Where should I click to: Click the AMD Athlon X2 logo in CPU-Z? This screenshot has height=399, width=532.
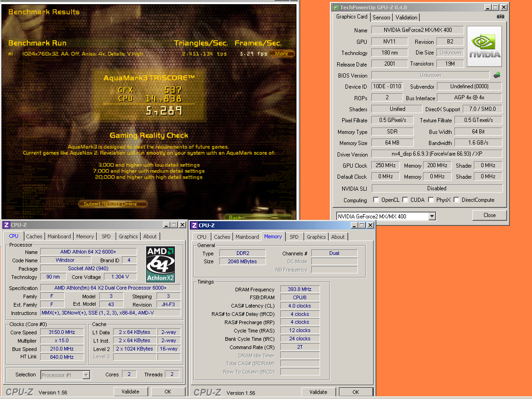pos(161,264)
